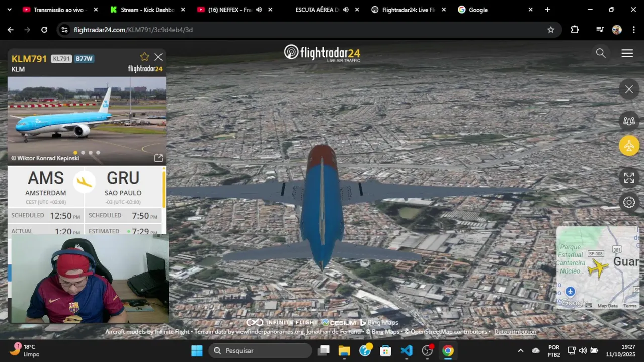Switch POR PTB2 keyboard language

(554, 350)
